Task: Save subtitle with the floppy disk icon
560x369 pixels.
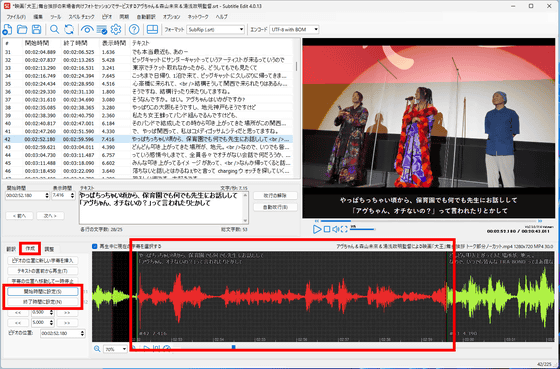Action: pos(36,29)
